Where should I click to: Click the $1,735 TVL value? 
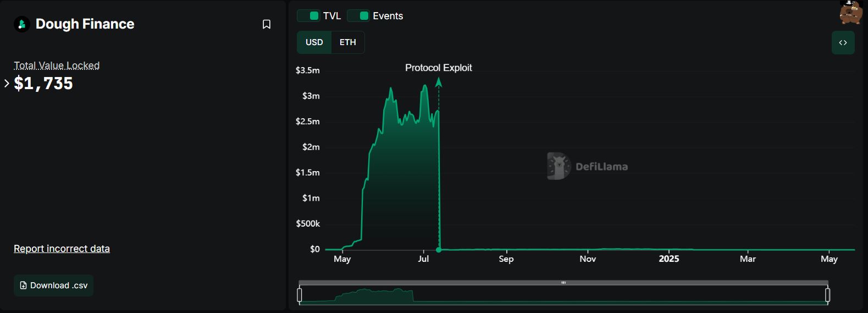pos(43,84)
